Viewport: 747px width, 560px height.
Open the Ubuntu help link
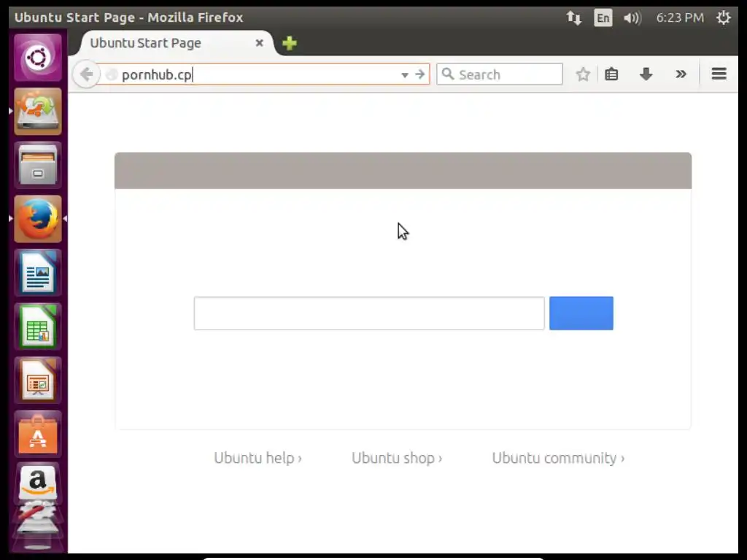point(258,458)
